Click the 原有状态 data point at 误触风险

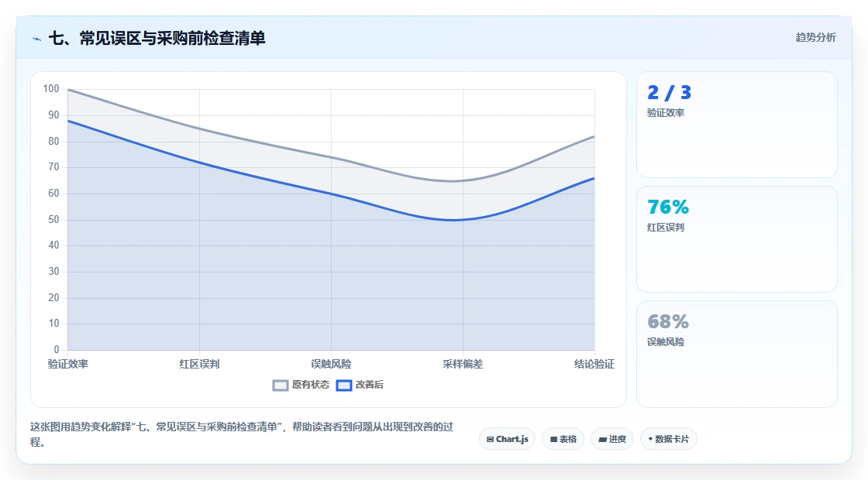point(331,157)
